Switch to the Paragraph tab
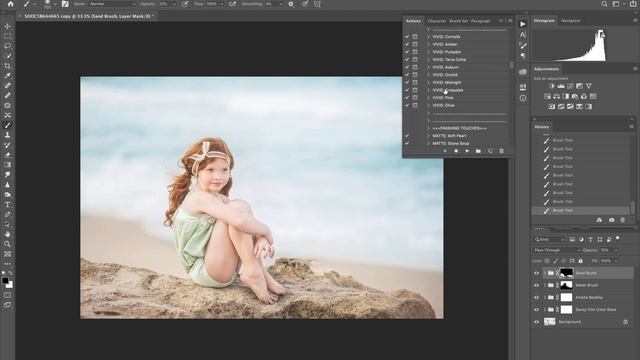 [x=480, y=21]
